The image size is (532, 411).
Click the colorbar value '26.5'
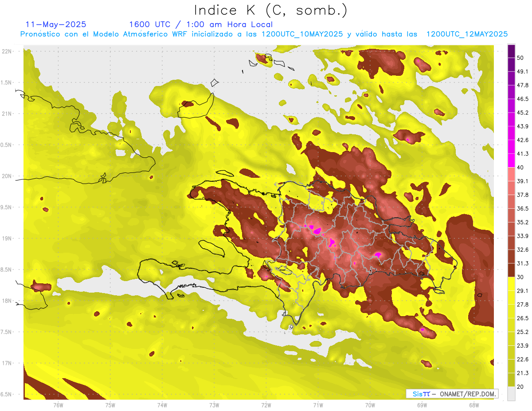(x=523, y=318)
